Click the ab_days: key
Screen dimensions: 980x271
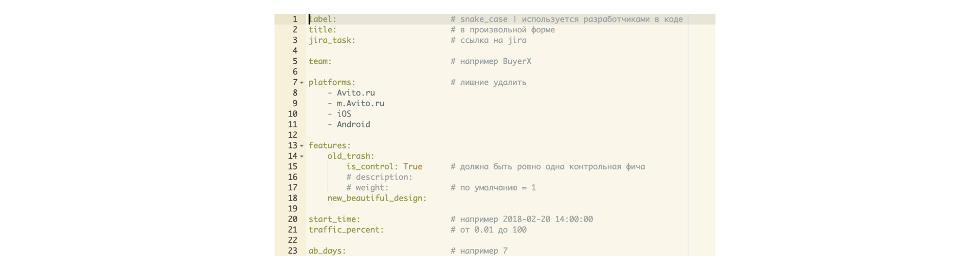point(327,251)
